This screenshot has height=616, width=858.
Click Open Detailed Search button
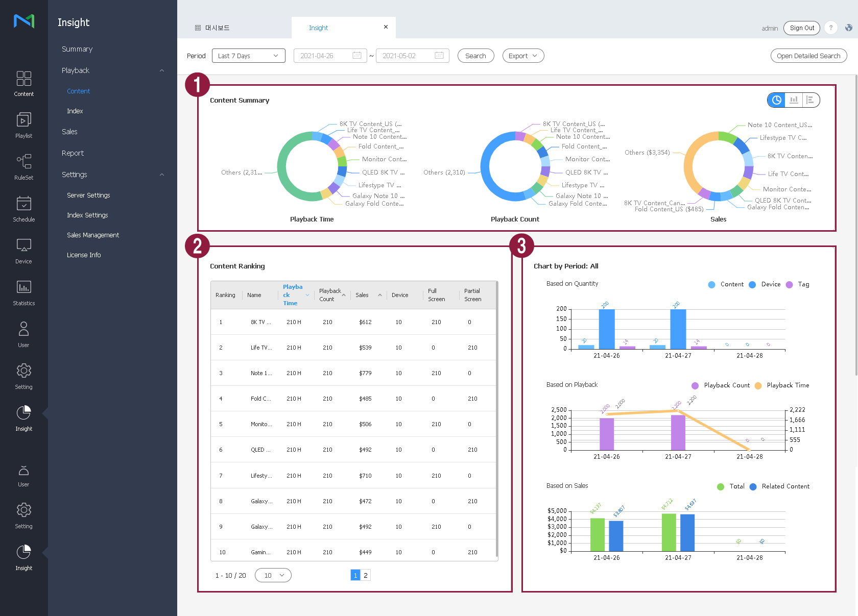point(808,56)
